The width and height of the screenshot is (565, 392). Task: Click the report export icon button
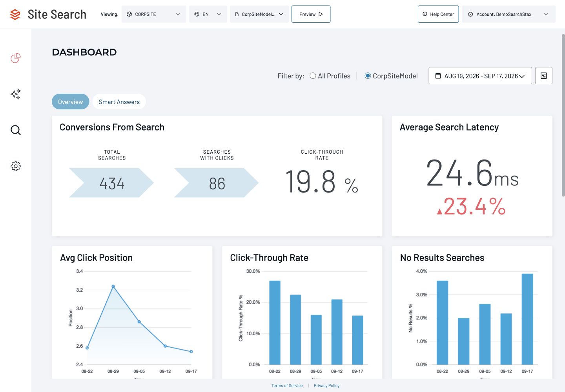[x=544, y=76]
